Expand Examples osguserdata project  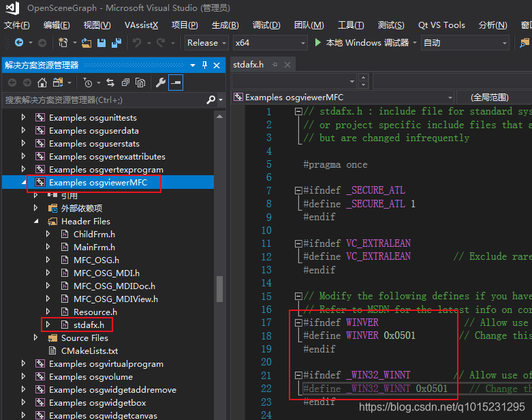[x=23, y=130]
